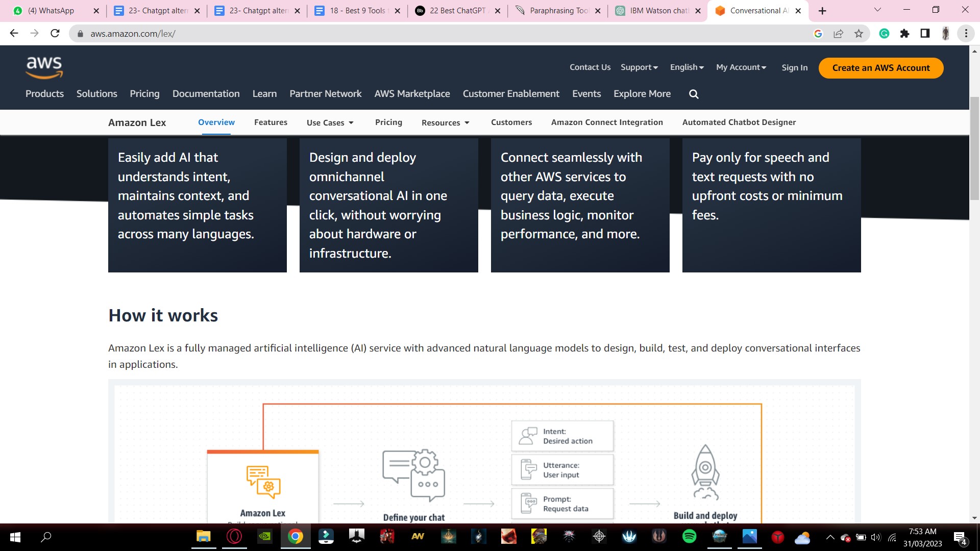Click Create an AWS Account button
This screenshot has height=551, width=980.
pos(880,67)
